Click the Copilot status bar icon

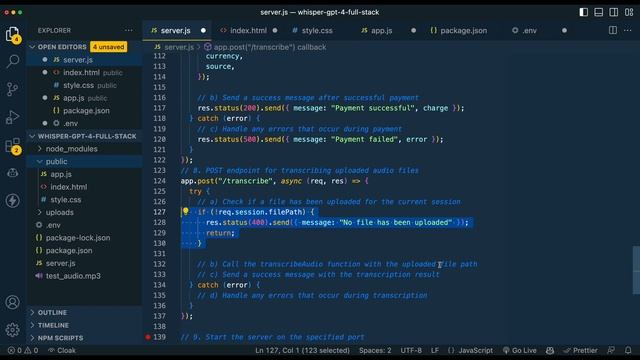(550, 350)
